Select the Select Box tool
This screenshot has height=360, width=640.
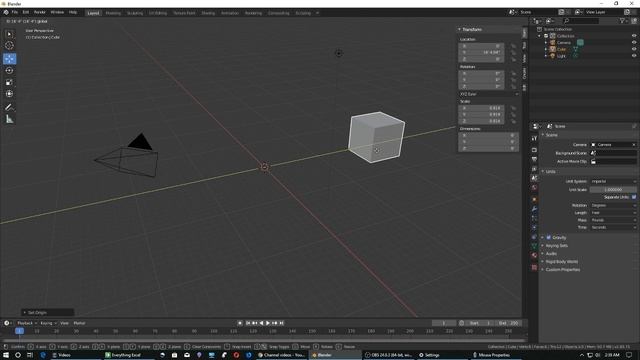pos(9,34)
